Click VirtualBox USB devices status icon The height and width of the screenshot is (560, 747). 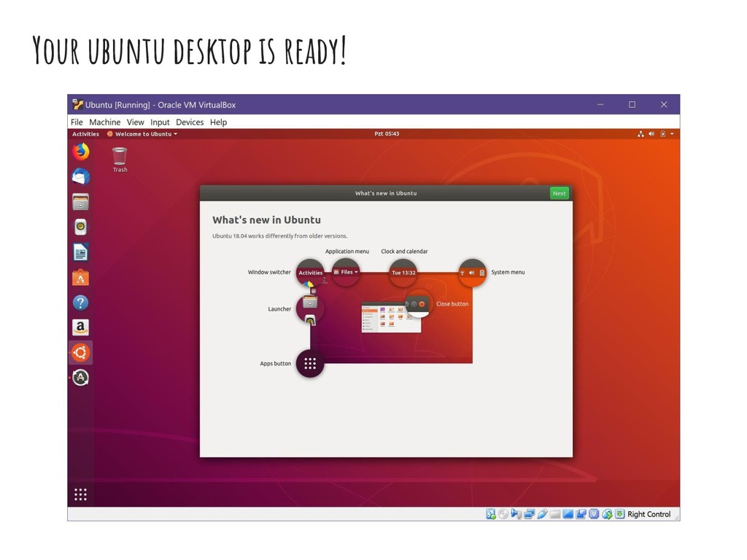click(542, 514)
